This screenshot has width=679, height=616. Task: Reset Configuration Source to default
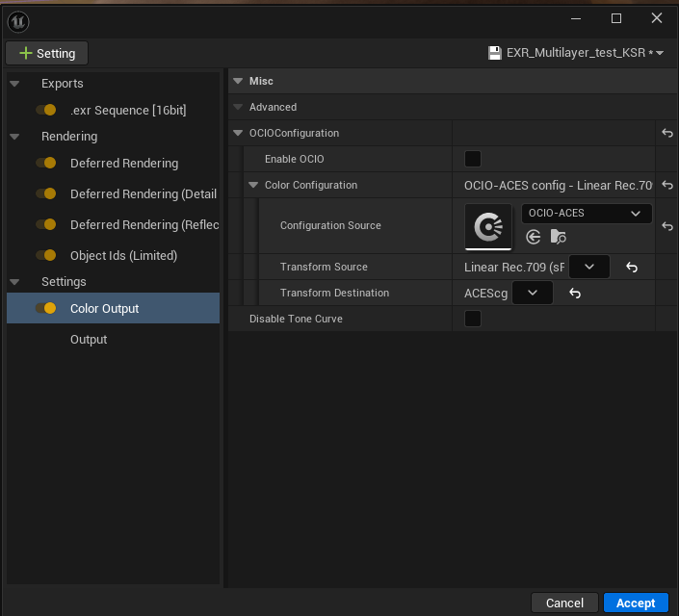click(666, 226)
